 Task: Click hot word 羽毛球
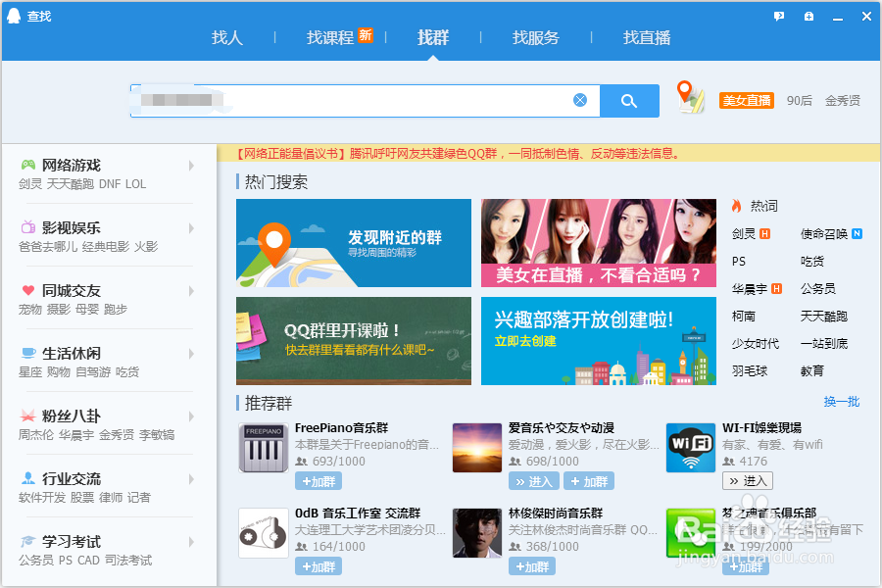tap(750, 371)
